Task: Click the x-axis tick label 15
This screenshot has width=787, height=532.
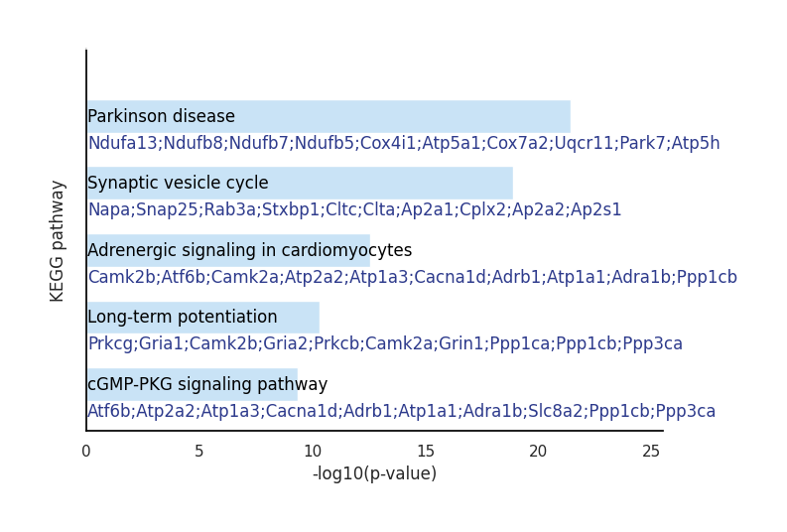Action: pos(425,452)
